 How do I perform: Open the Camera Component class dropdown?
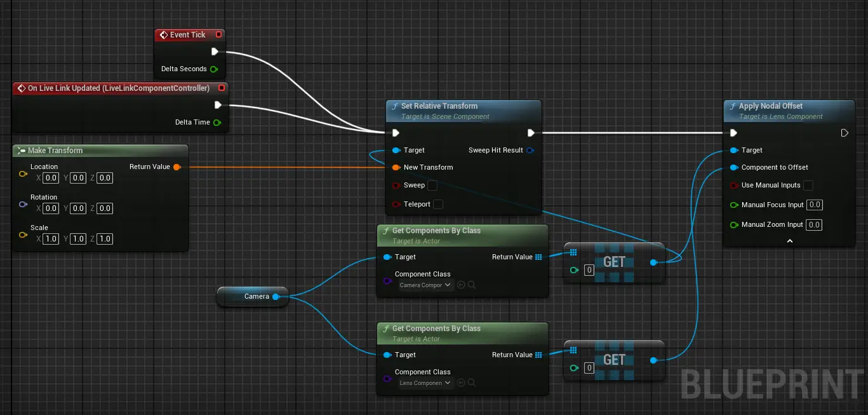[x=425, y=285]
